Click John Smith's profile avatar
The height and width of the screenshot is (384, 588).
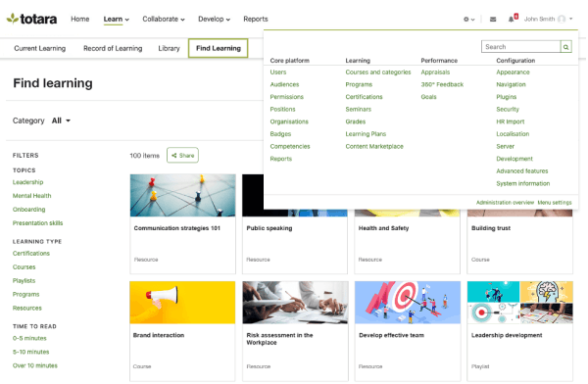point(562,19)
